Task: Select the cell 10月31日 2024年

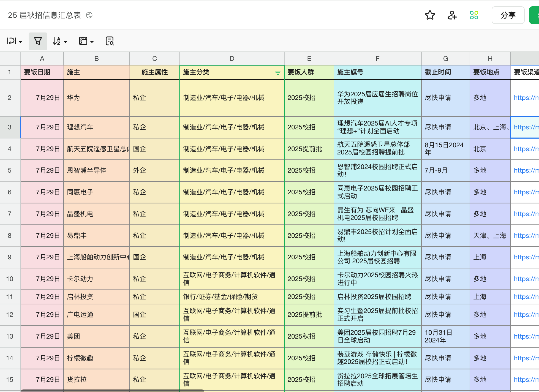Action: (x=445, y=336)
